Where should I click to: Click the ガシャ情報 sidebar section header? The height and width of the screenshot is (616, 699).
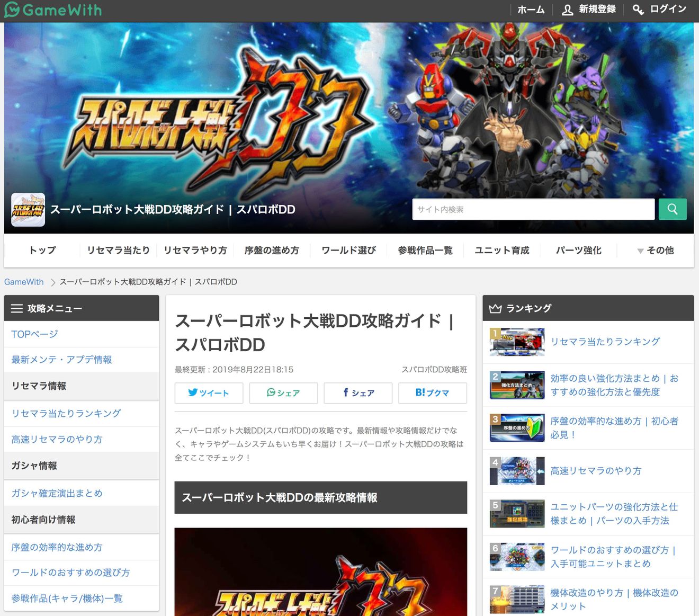[x=82, y=466]
